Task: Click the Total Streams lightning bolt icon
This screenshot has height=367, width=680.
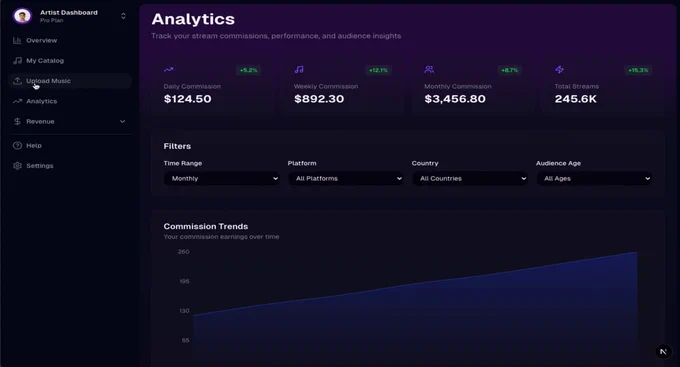Action: coord(559,69)
